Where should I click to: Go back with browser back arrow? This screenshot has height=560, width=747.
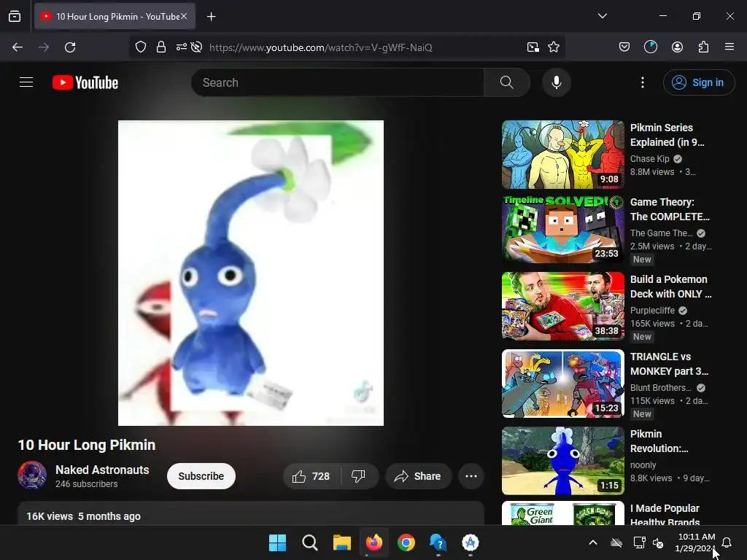coord(18,47)
